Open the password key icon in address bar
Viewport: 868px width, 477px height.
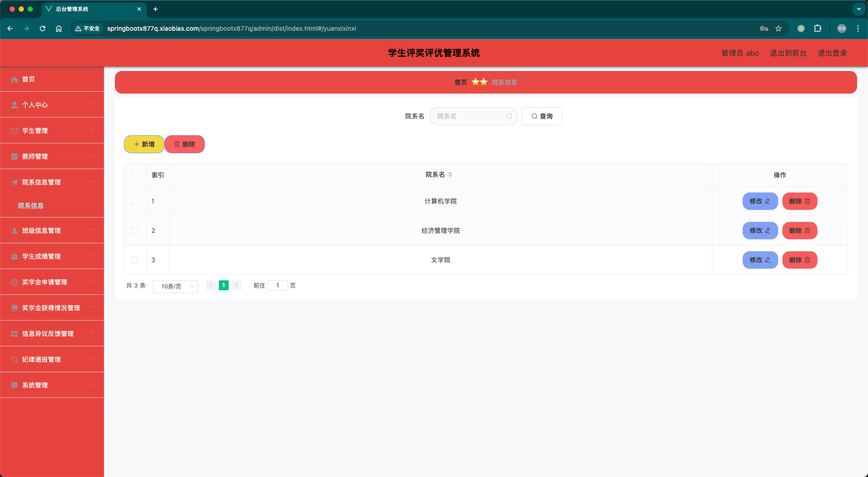pyautogui.click(x=764, y=28)
